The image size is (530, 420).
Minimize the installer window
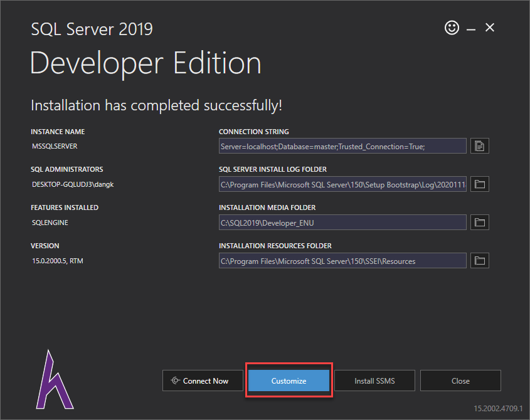[x=471, y=29]
